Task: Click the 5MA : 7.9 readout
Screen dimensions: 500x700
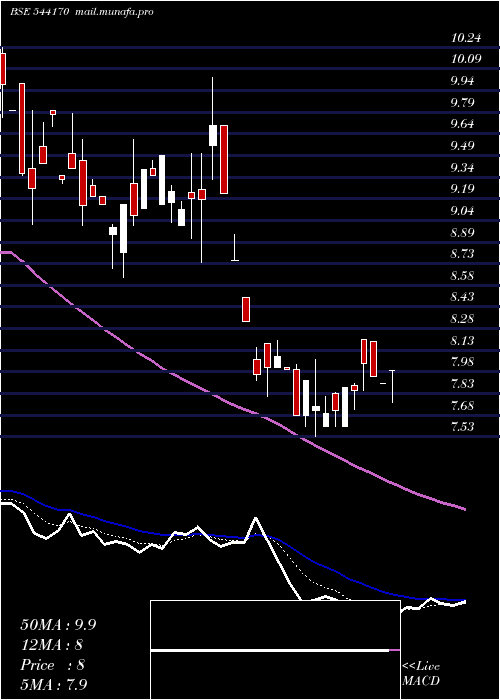Action: [x=54, y=685]
